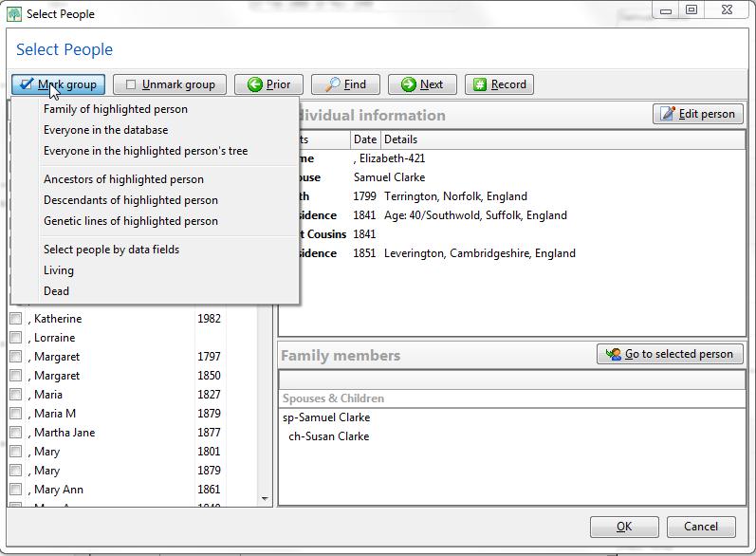Image resolution: width=756 pixels, height=556 pixels.
Task: Tick the checkbox next to Martha Jane
Action: click(x=16, y=432)
